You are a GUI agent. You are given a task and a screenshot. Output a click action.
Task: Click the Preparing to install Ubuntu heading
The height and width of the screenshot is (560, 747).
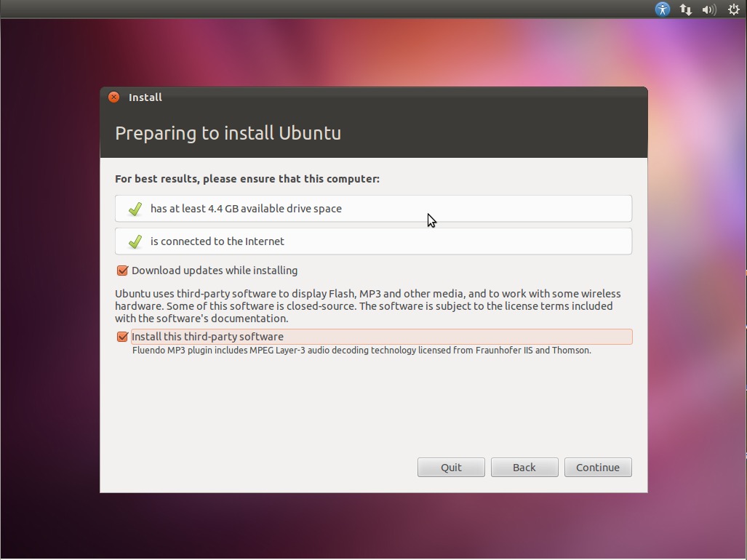click(228, 133)
